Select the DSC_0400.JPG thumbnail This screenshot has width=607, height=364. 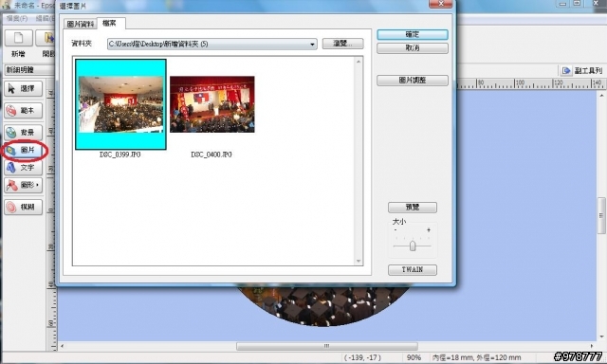(x=212, y=104)
